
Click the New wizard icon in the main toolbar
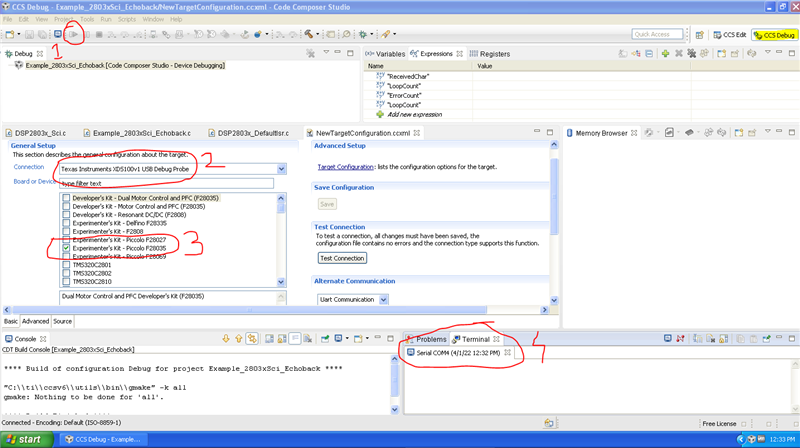tap(10, 34)
